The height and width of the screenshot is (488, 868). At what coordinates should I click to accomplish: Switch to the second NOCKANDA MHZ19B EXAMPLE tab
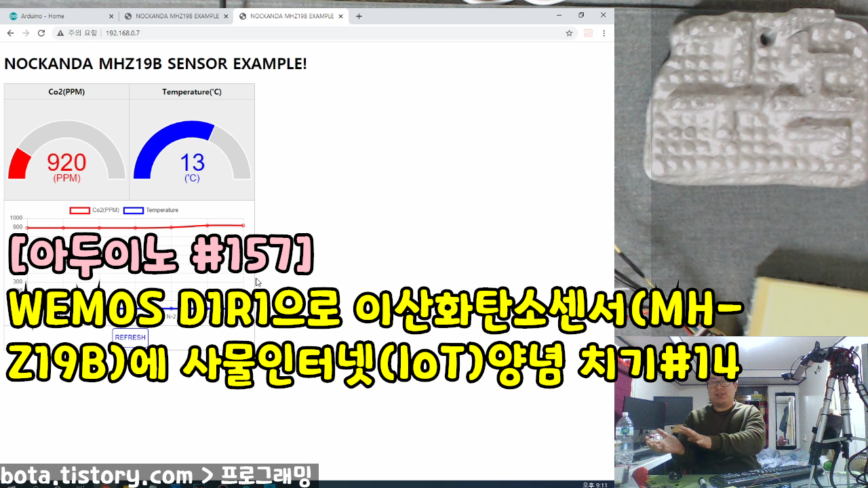click(x=176, y=16)
